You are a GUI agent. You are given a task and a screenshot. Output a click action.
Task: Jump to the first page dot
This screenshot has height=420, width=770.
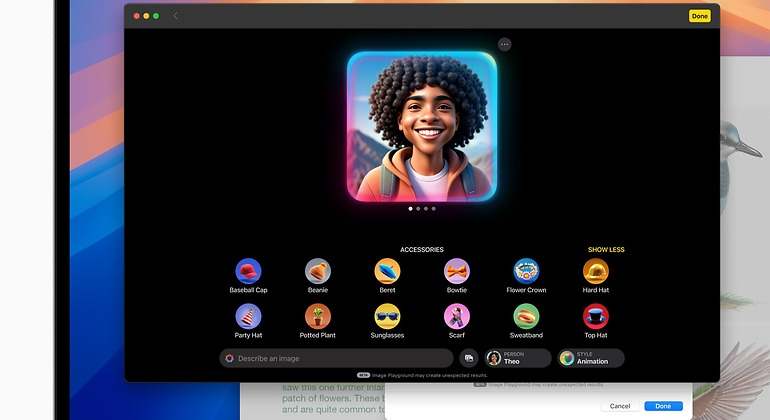point(411,209)
